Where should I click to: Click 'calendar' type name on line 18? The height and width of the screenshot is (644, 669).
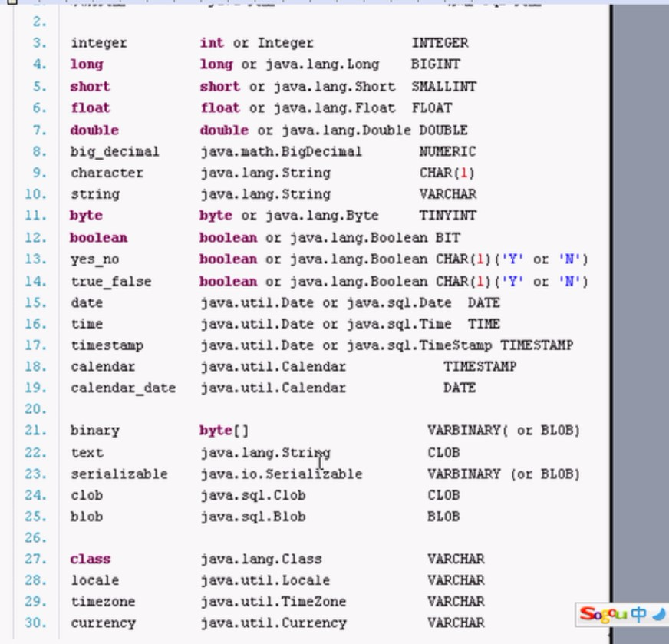(103, 366)
